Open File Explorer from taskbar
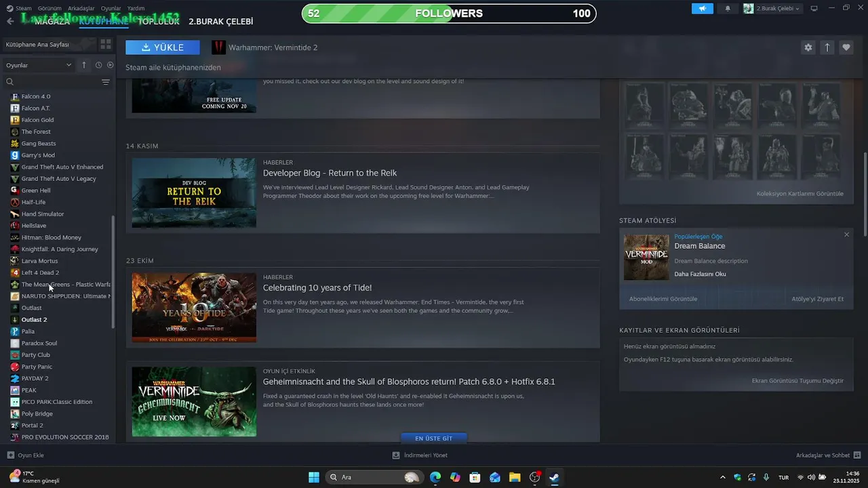The image size is (868, 488). click(x=515, y=477)
